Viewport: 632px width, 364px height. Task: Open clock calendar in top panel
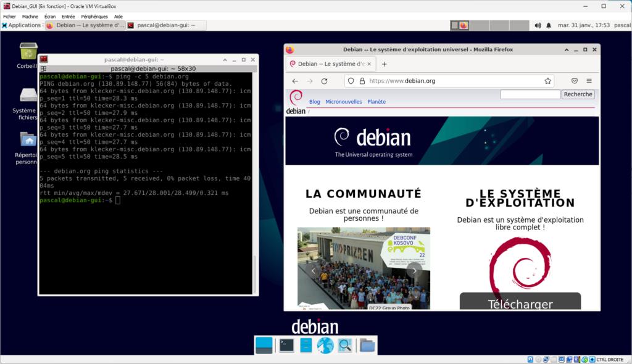coord(584,25)
